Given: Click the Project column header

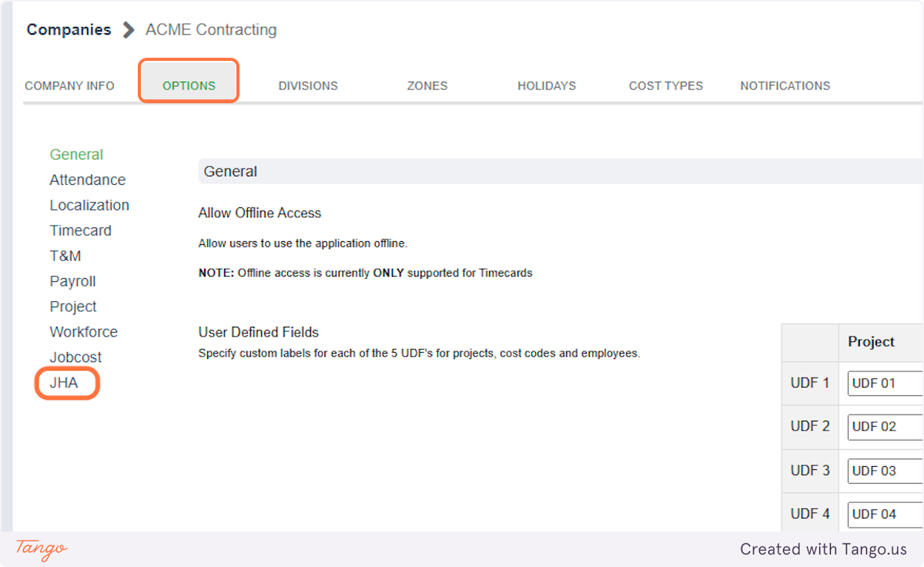Looking at the screenshot, I should (872, 342).
